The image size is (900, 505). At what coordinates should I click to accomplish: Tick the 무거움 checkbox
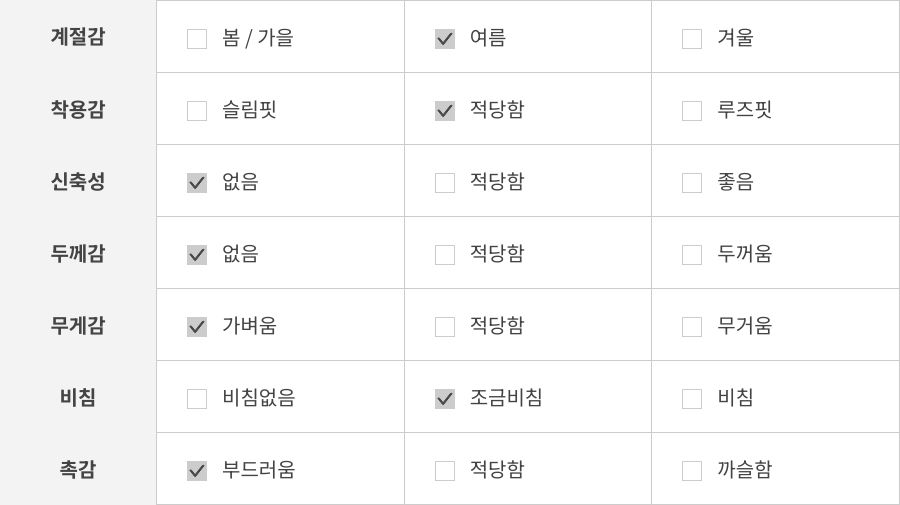692,327
